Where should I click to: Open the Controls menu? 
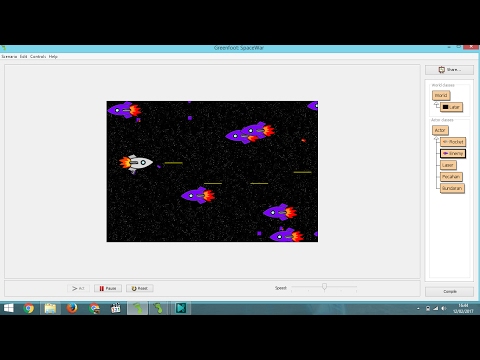point(38,57)
